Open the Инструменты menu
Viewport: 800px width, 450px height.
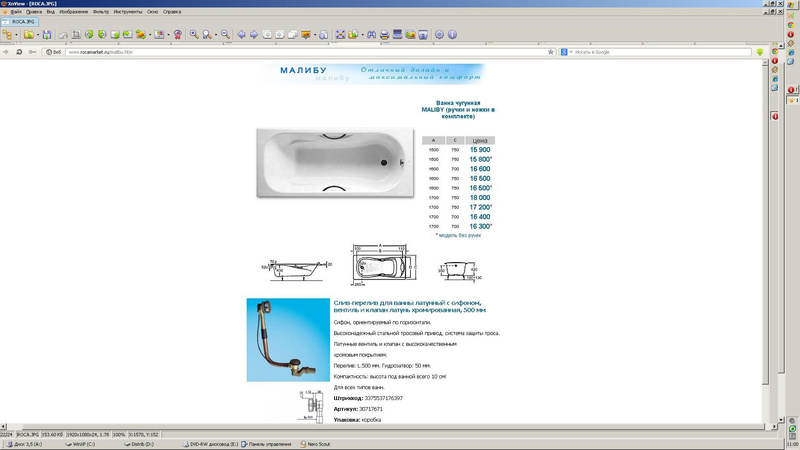tap(128, 12)
